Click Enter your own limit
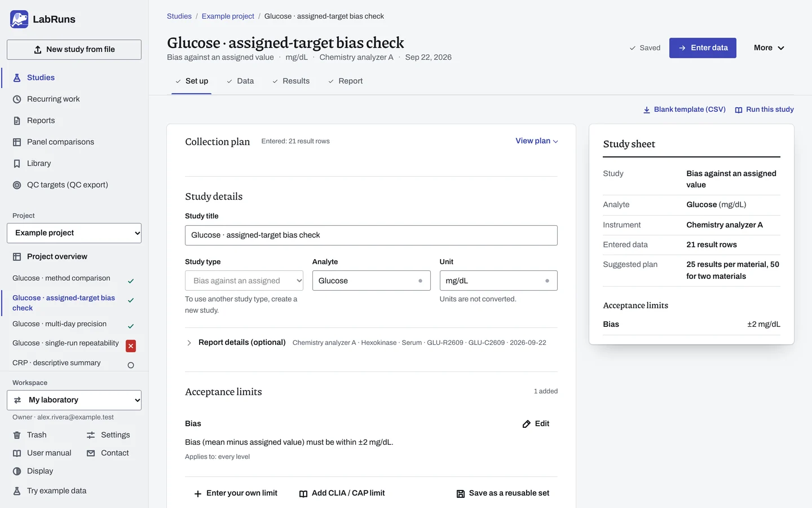 [x=236, y=493]
